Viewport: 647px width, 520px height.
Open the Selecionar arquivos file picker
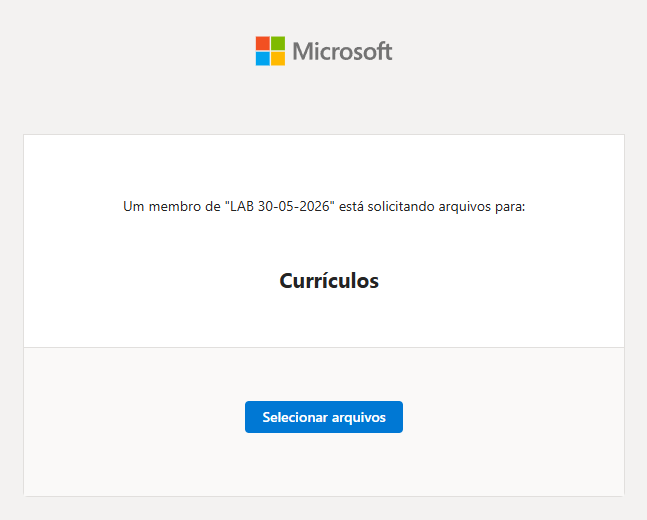324,417
